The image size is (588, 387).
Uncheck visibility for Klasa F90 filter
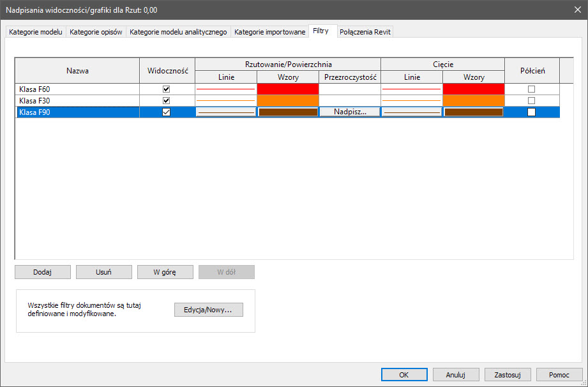167,112
